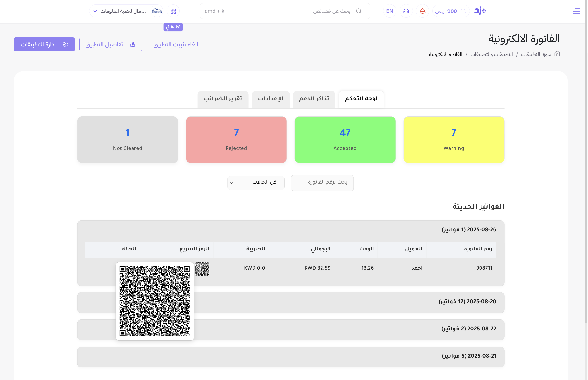
Task: Click the home icon in breadcrumb
Action: point(557,54)
